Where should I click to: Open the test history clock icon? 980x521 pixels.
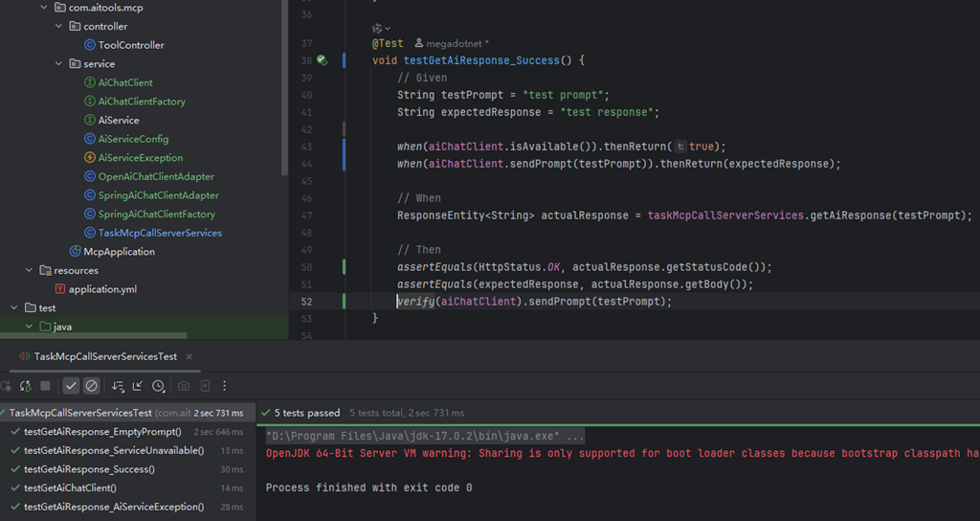pyautogui.click(x=158, y=386)
